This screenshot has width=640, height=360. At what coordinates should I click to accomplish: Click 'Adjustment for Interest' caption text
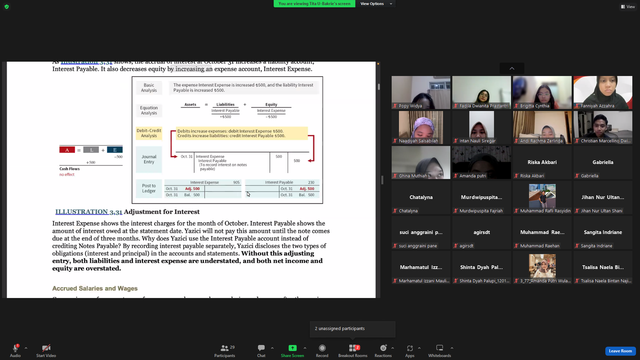pyautogui.click(x=162, y=212)
